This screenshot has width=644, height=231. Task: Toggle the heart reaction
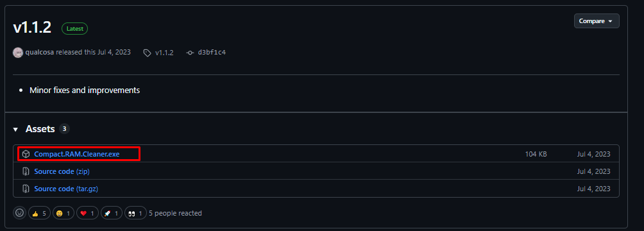click(x=87, y=213)
